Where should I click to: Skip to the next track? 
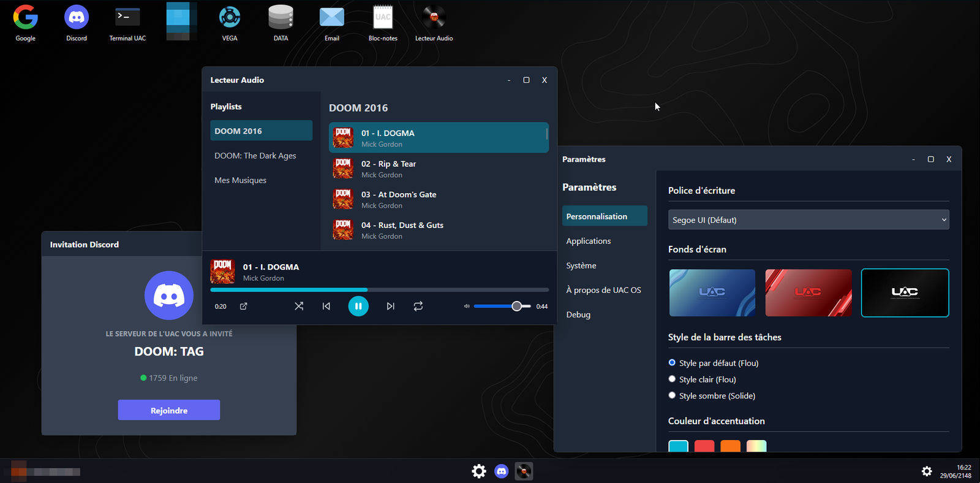pos(390,306)
